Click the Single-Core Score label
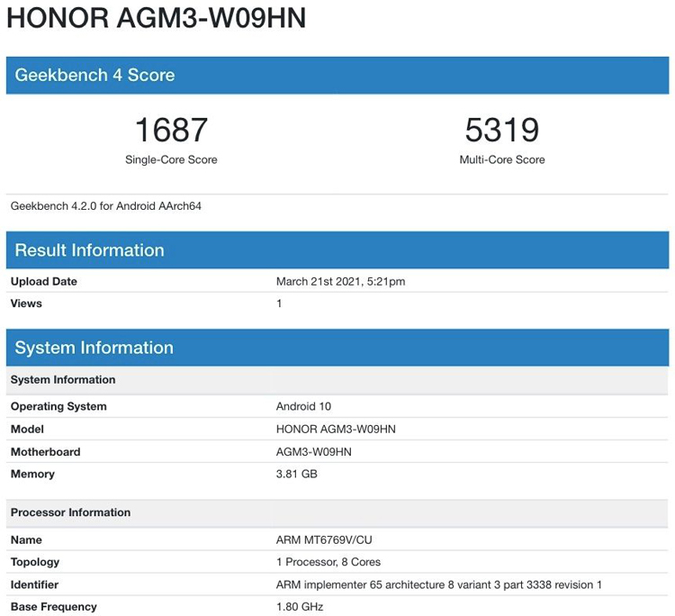Image resolution: width=675 pixels, height=616 pixels. (171, 159)
